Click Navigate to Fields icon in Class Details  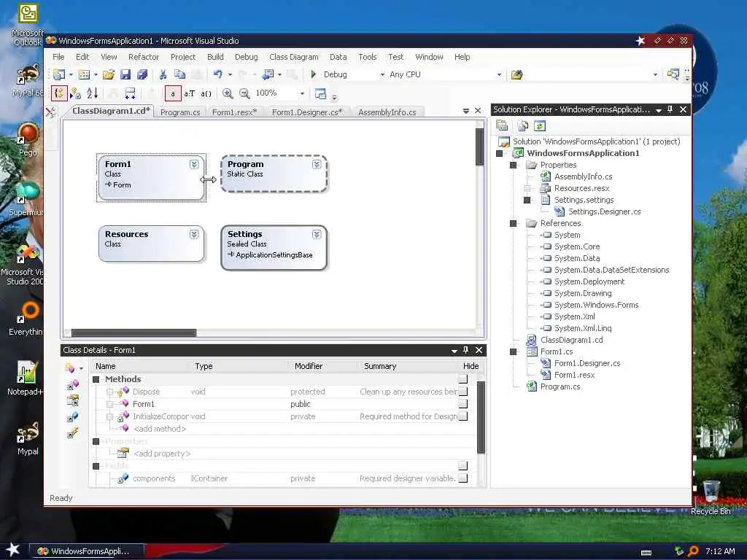pyautogui.click(x=72, y=418)
